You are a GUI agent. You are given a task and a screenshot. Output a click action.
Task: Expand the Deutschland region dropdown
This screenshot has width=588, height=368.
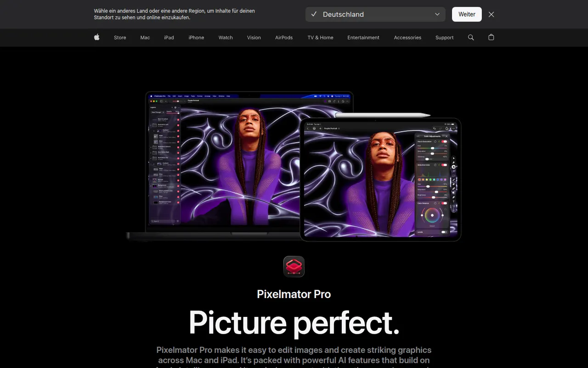pyautogui.click(x=375, y=14)
